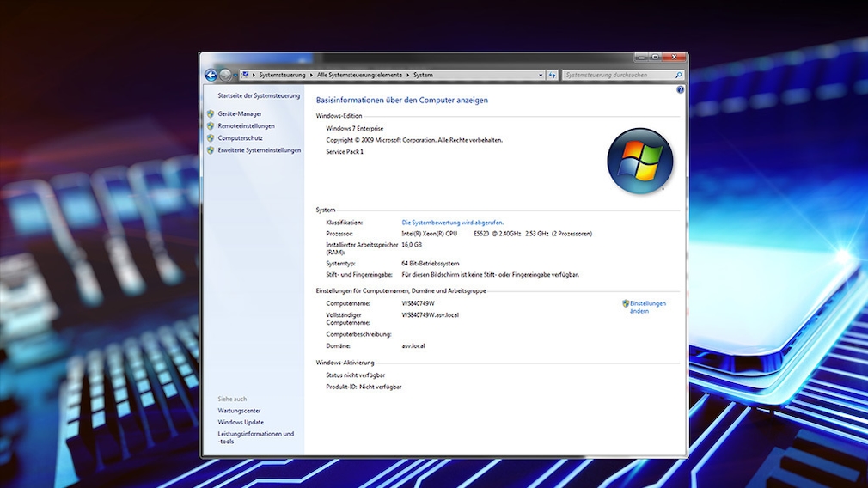Click the shield icon beside Geräte-Manager
This screenshot has height=488, width=868.
(x=211, y=114)
